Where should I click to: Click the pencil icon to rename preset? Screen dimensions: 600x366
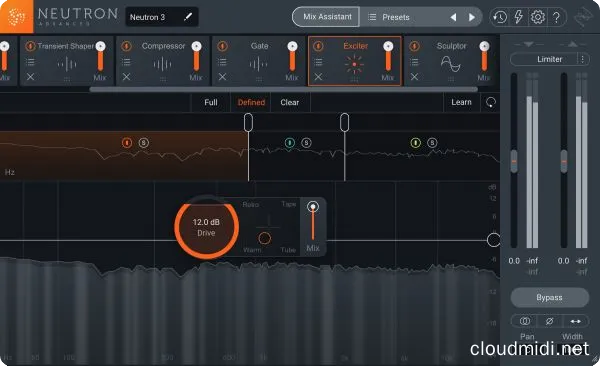(x=188, y=17)
